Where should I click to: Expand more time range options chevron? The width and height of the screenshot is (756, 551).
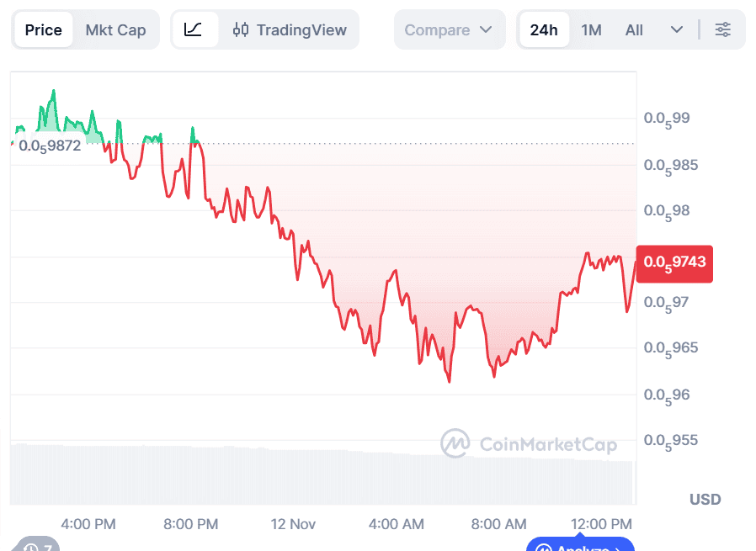point(677,30)
